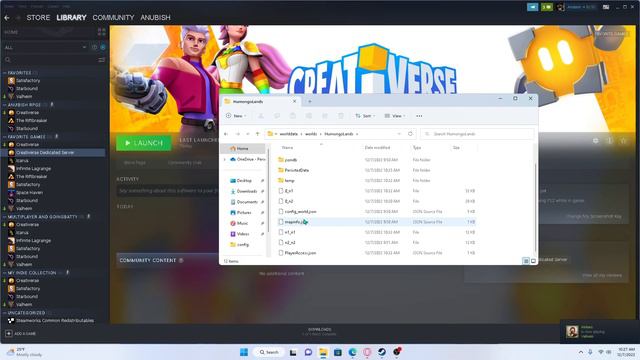This screenshot has height=360, width=640.
Task: Switch Steam library to grid collections view
Action: 101,31
